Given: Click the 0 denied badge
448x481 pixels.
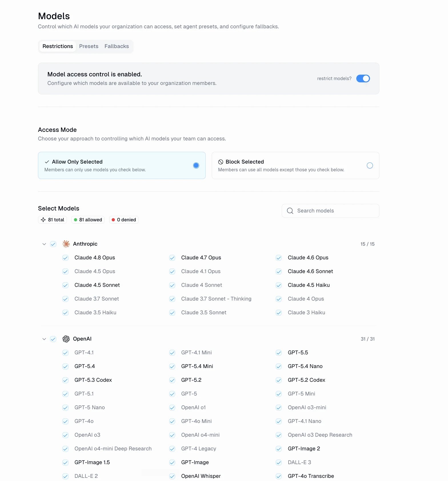Looking at the screenshot, I should coord(124,220).
